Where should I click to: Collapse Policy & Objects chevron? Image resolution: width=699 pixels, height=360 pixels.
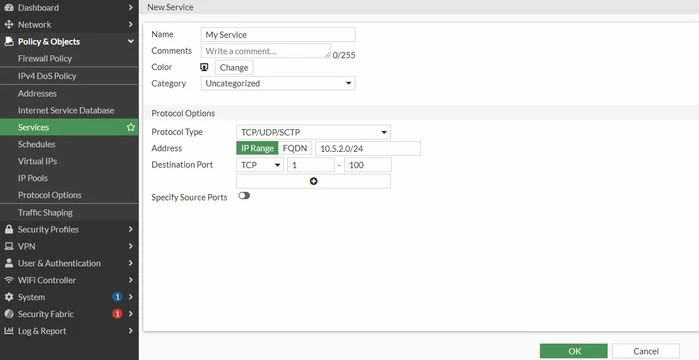point(131,41)
